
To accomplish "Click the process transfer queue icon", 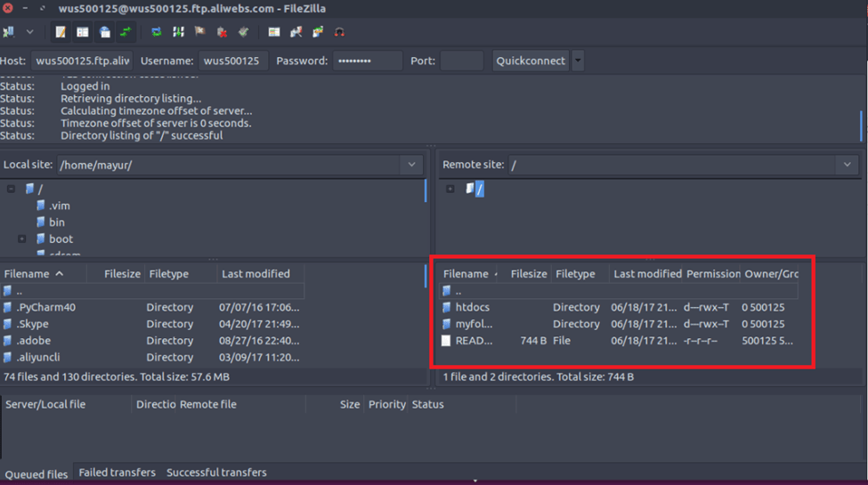I will click(178, 32).
